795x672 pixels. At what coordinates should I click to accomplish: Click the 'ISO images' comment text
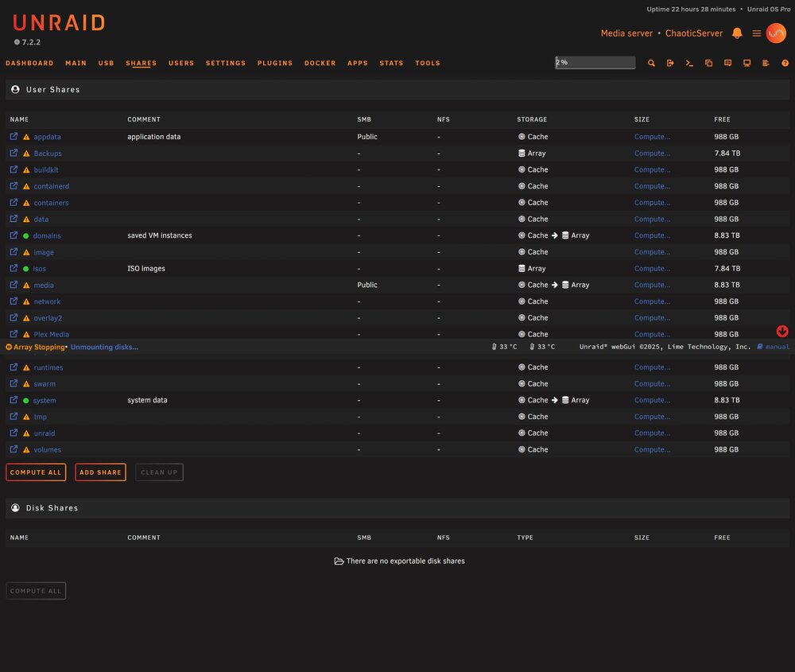click(x=146, y=268)
